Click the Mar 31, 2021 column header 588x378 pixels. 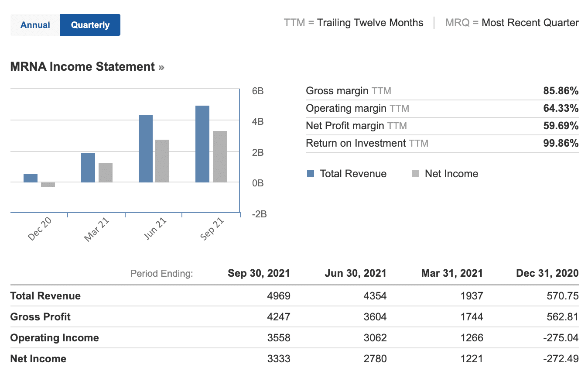tap(452, 273)
